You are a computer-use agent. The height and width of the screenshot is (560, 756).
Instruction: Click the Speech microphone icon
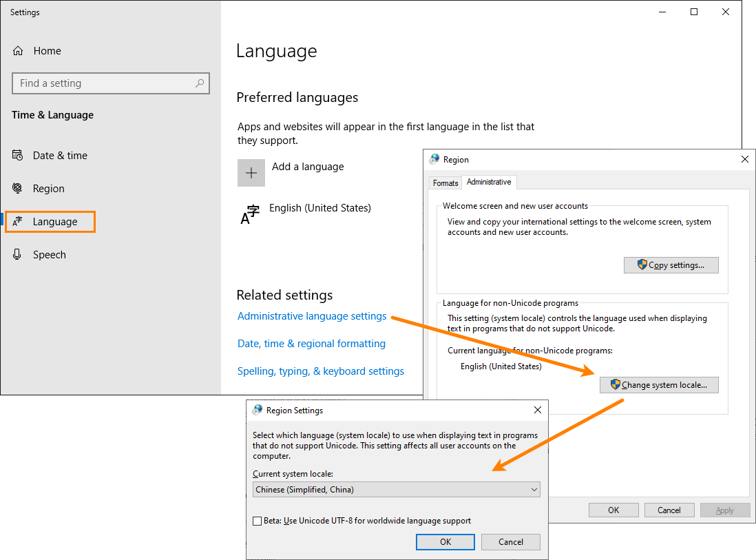pyautogui.click(x=18, y=254)
